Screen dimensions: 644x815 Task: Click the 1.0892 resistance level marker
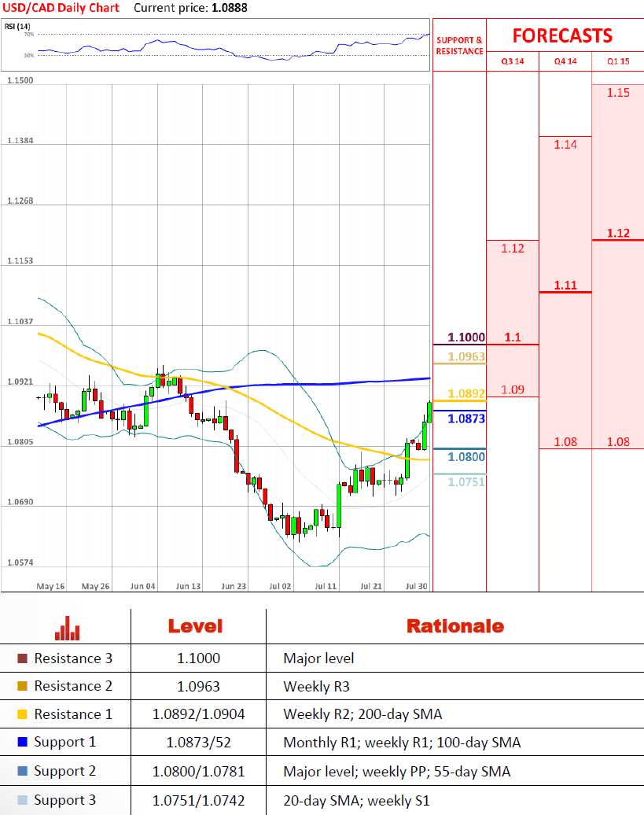(466, 393)
